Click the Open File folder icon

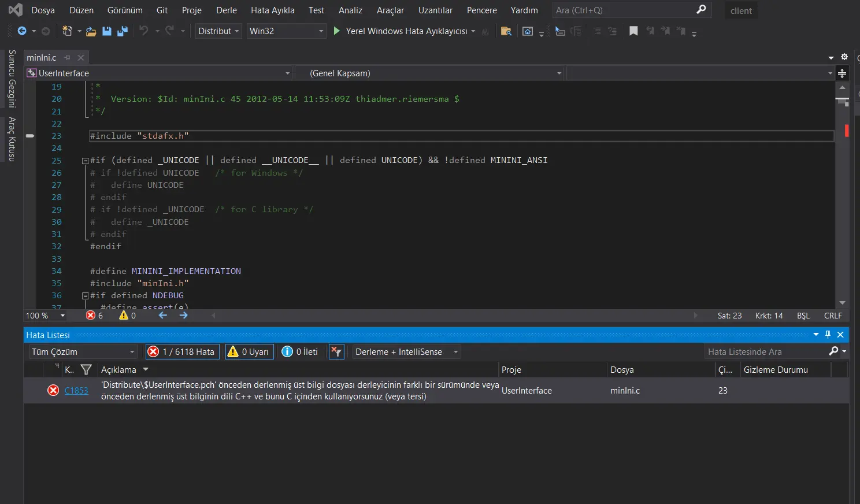pos(91,31)
